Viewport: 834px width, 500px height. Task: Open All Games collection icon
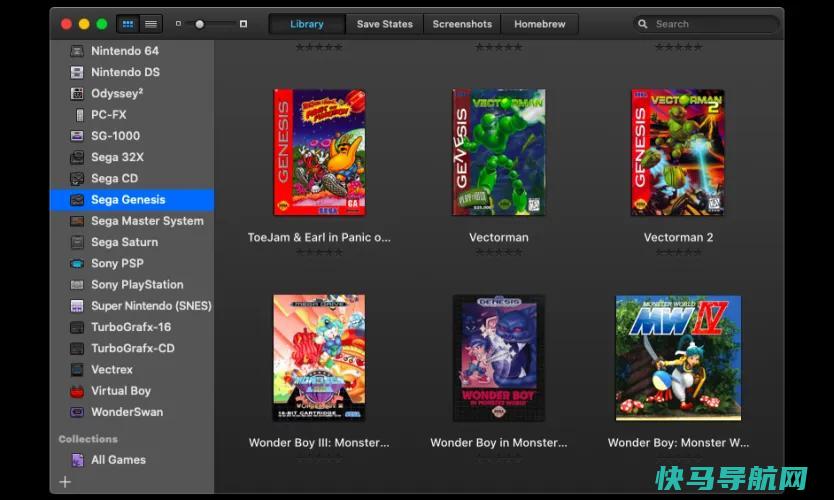77,460
